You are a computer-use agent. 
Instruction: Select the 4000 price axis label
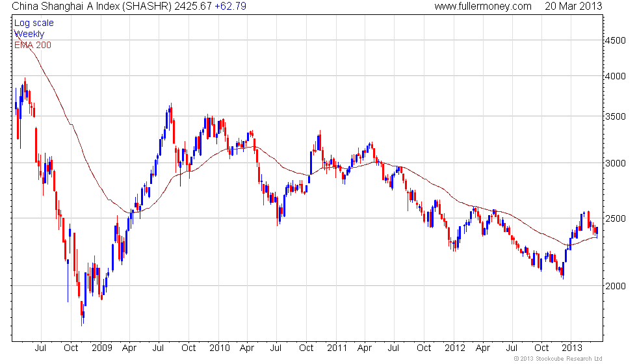(615, 76)
